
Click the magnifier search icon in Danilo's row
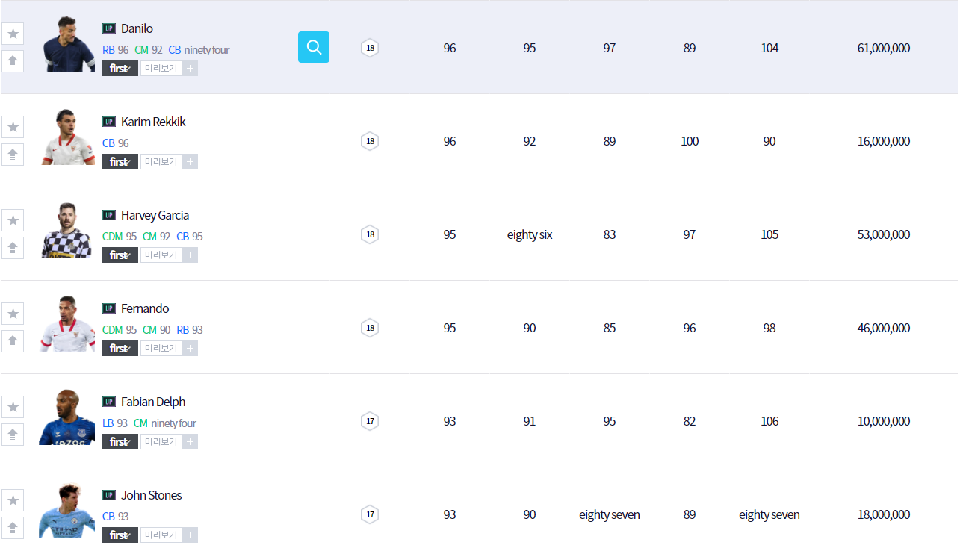[x=314, y=47]
